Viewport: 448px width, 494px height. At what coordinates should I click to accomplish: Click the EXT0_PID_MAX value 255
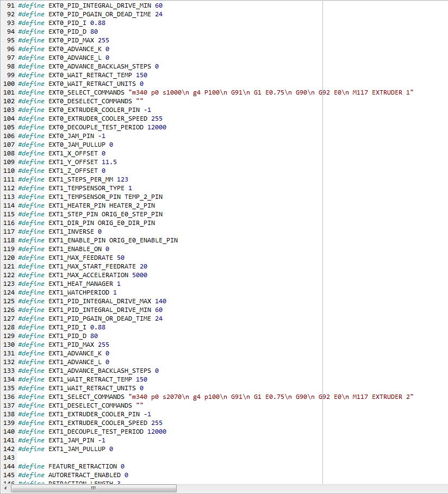(x=103, y=40)
